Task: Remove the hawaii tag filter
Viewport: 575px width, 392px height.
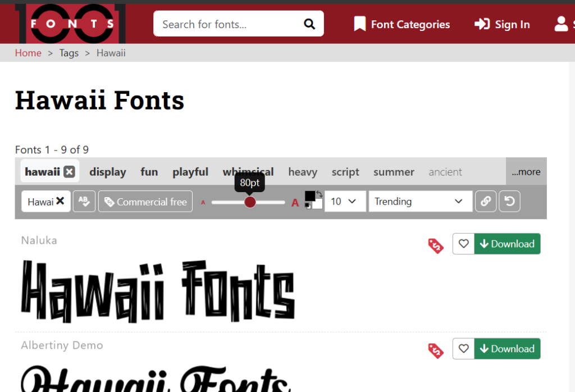Action: click(69, 172)
